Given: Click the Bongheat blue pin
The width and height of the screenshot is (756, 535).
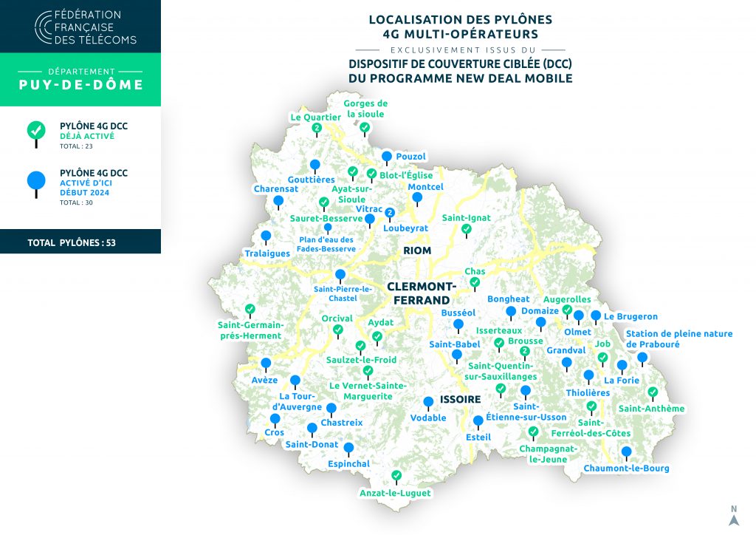Looking at the screenshot, I should pos(511,313).
